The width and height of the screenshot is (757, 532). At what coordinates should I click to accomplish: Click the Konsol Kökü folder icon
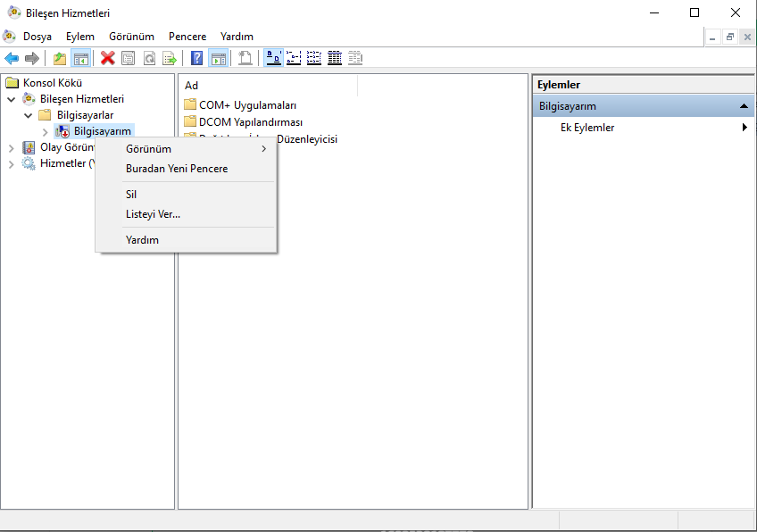[x=12, y=83]
